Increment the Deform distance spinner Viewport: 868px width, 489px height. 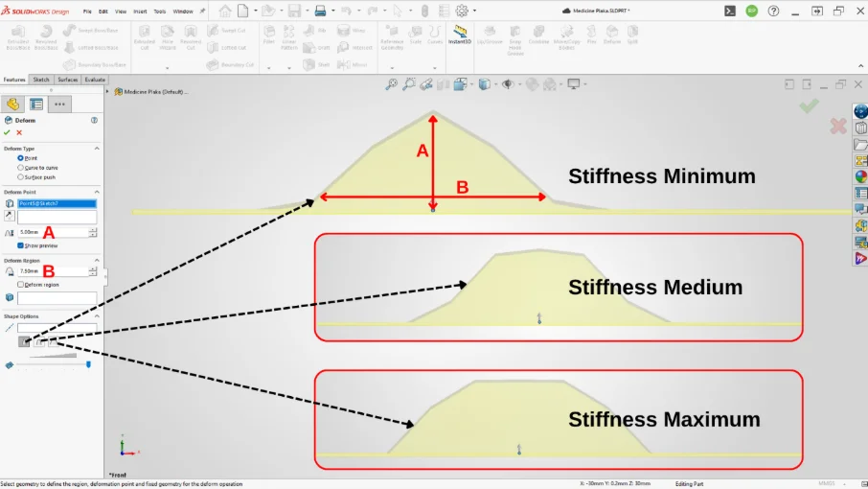93,230
